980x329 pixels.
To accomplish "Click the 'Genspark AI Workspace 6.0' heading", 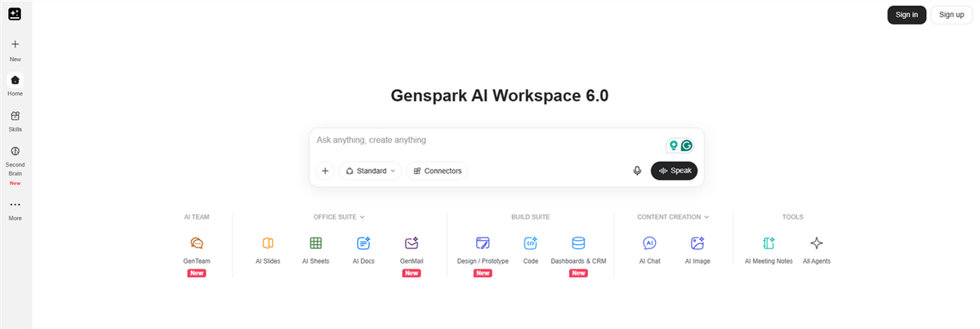I will coord(500,95).
